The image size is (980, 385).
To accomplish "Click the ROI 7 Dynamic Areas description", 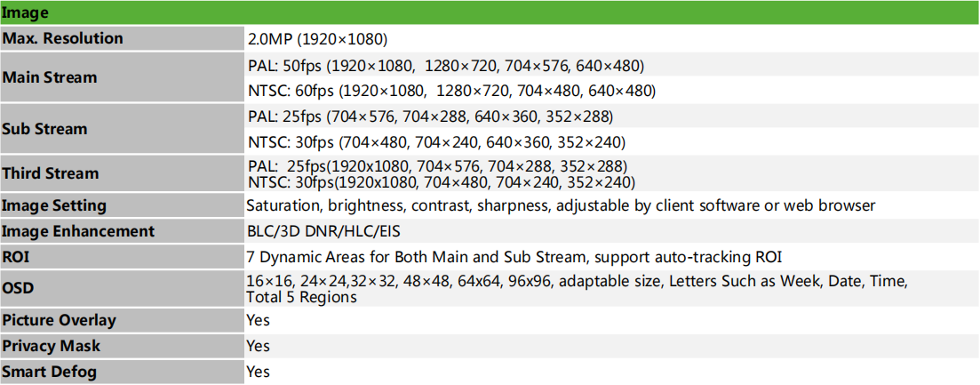I will (514, 257).
